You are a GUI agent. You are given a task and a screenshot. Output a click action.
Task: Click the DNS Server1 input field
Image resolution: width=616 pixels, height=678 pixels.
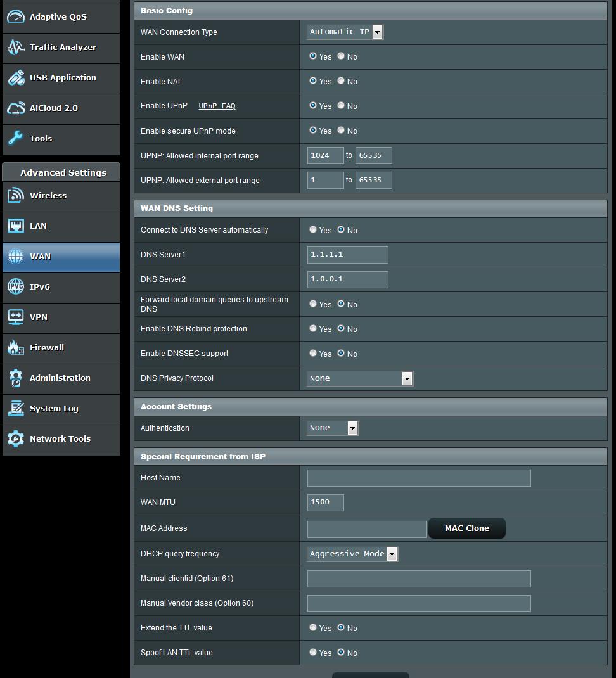pyautogui.click(x=348, y=255)
